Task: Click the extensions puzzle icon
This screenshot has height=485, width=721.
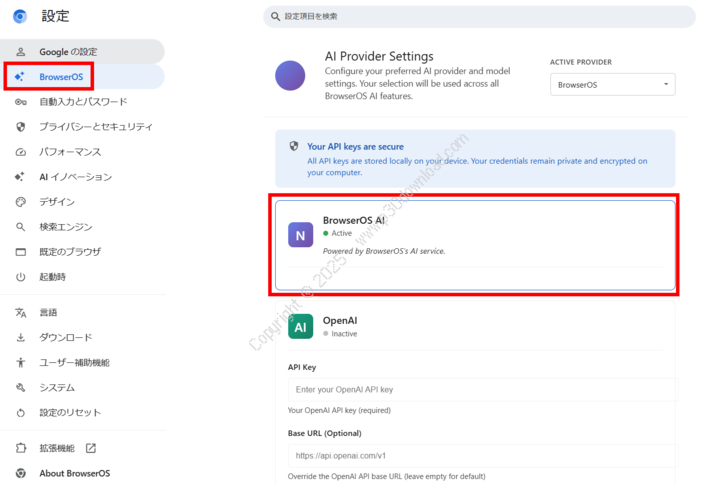Action: coord(20,448)
